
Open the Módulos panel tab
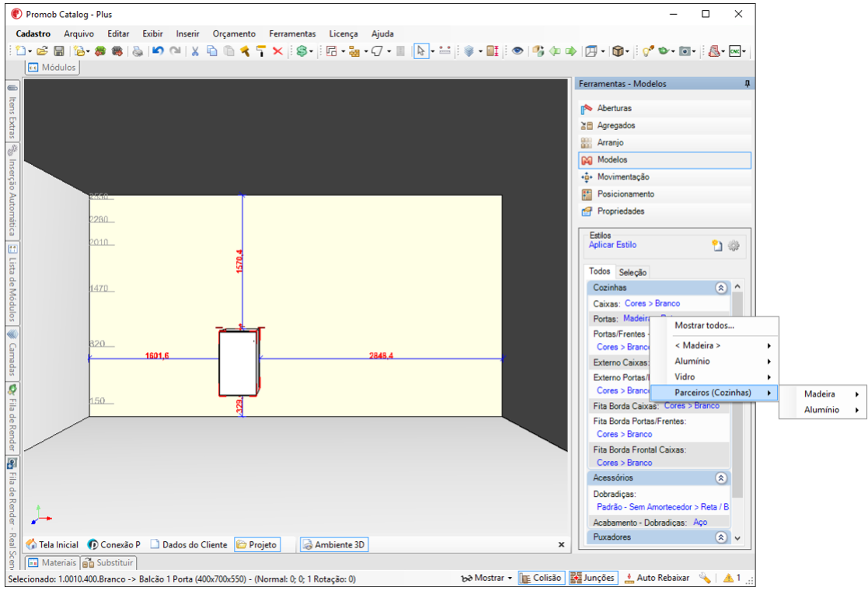pyautogui.click(x=52, y=68)
